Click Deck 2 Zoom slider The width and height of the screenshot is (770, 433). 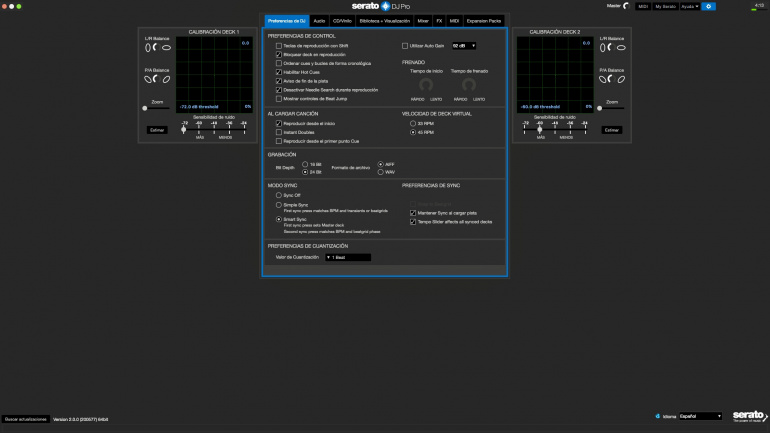click(611, 108)
